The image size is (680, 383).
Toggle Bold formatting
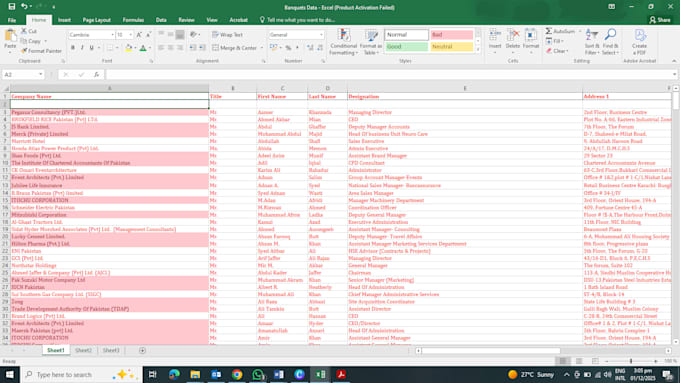[72, 48]
